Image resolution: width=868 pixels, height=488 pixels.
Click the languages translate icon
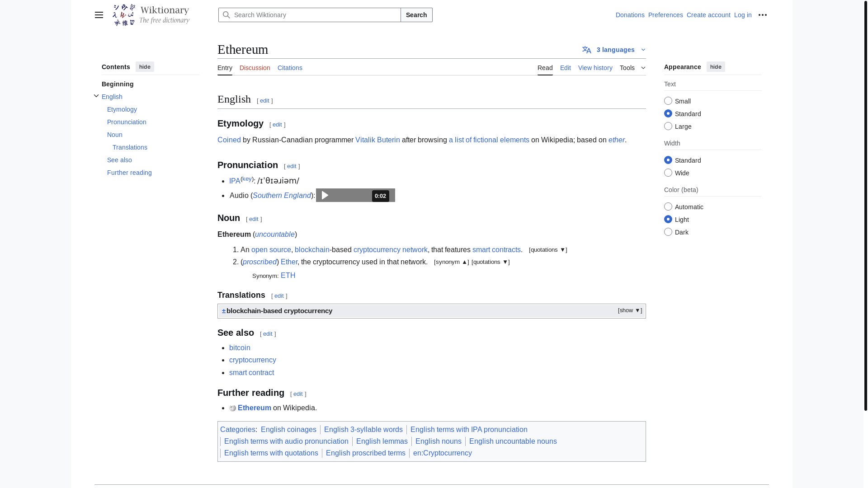(x=587, y=50)
